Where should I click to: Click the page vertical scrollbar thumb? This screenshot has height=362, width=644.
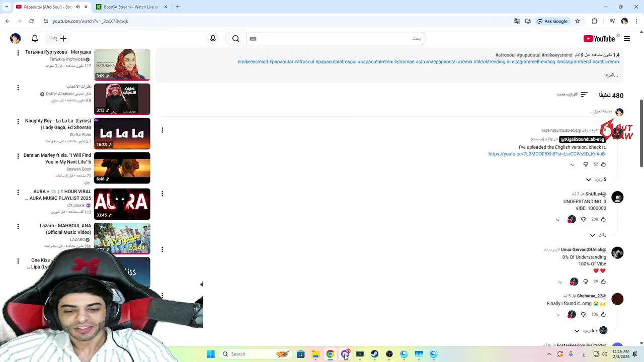641,133
